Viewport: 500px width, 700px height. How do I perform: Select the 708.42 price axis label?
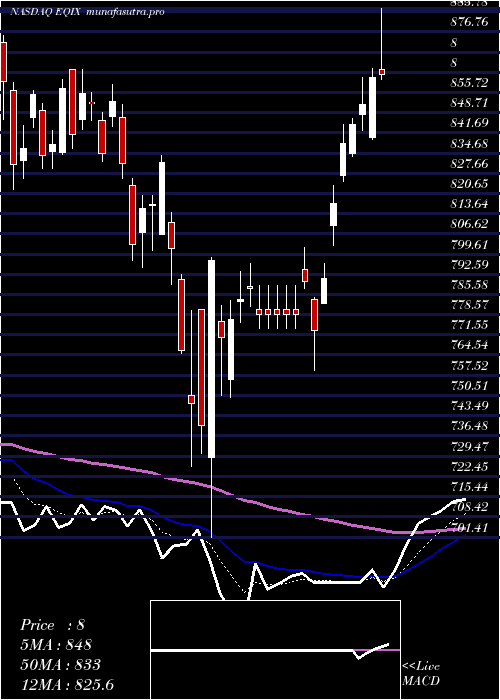coord(469,506)
